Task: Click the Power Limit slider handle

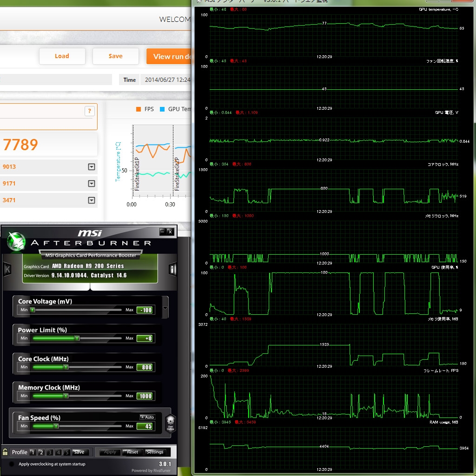Action: pos(78,338)
